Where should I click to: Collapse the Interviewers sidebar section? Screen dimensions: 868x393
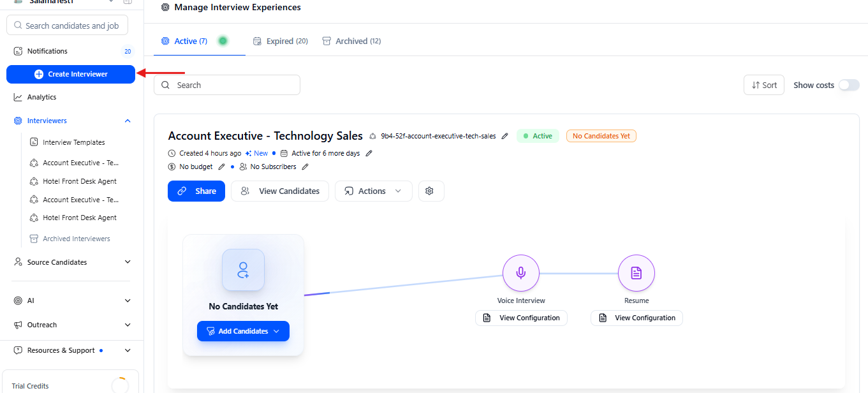(128, 121)
